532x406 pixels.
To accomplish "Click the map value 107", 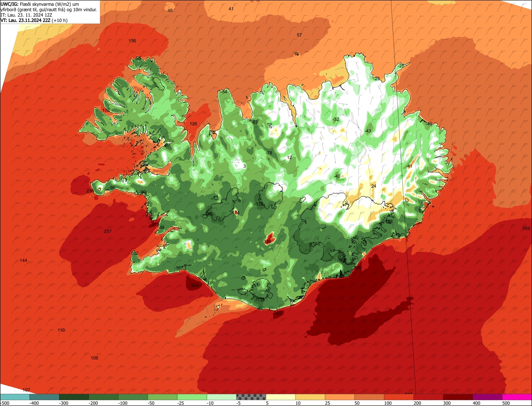I will pyautogui.click(x=27, y=390).
